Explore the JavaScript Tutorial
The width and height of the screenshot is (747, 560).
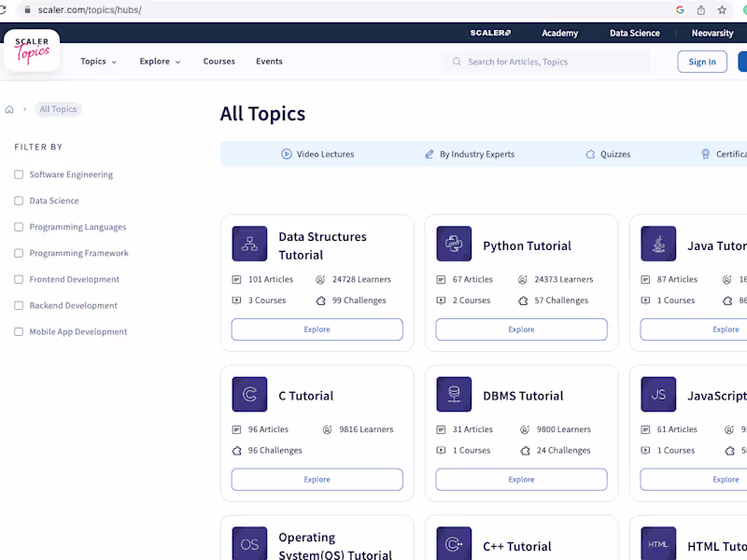[x=694, y=480]
